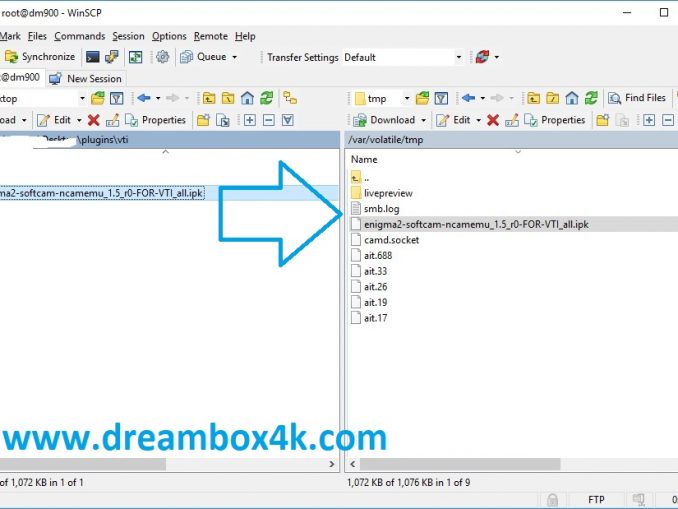The image size is (678, 509).
Task: Click the local panel horizontal scrollbar
Action: tap(83, 464)
